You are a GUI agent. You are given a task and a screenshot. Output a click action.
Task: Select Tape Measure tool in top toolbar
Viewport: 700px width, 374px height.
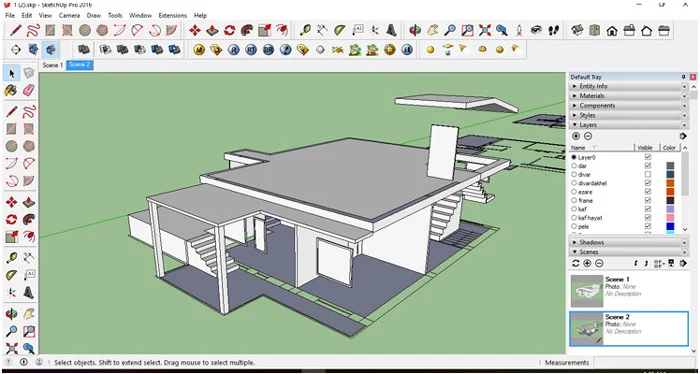pyautogui.click(x=305, y=30)
